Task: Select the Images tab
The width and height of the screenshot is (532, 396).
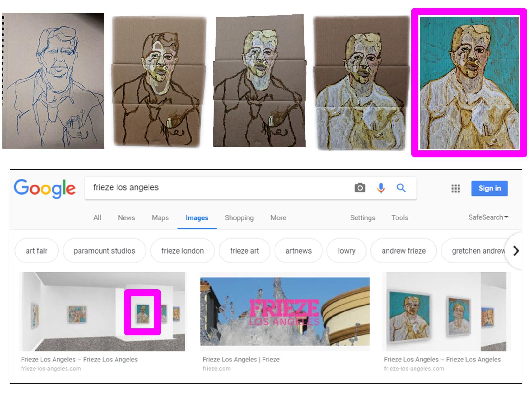Action: [197, 218]
